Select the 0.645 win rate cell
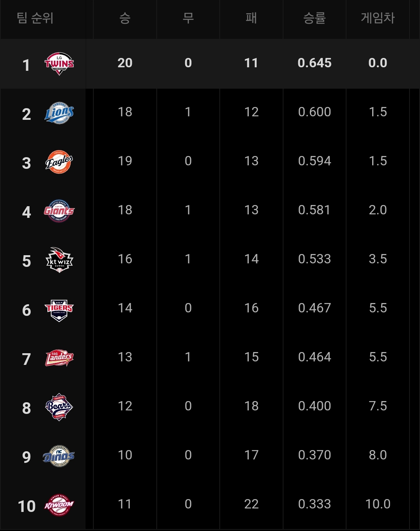The image size is (420, 531). [315, 63]
